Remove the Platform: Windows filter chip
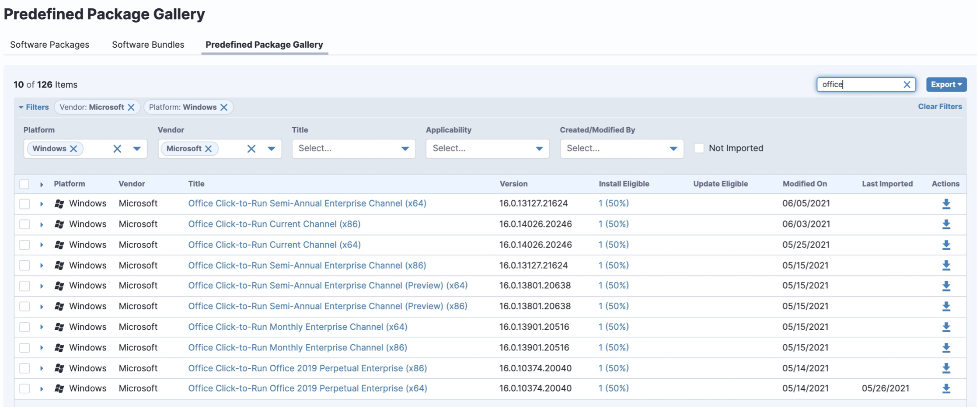This screenshot has width=980, height=409. [224, 107]
